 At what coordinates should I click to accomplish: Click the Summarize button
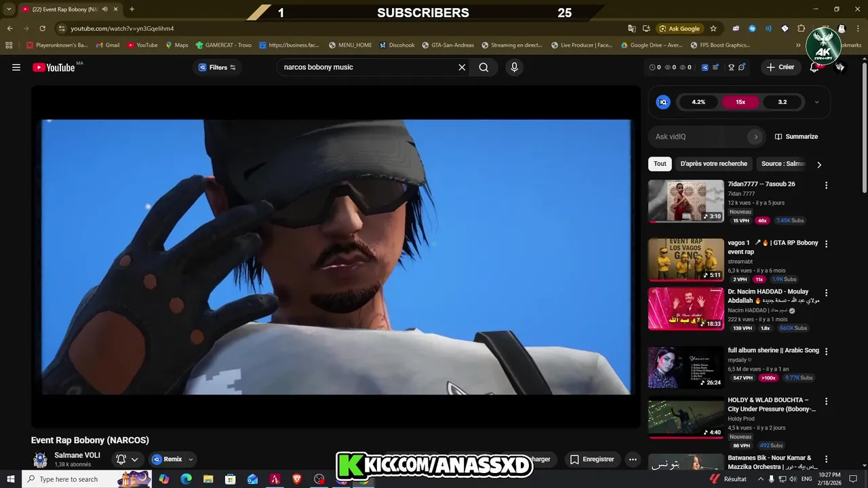click(796, 136)
